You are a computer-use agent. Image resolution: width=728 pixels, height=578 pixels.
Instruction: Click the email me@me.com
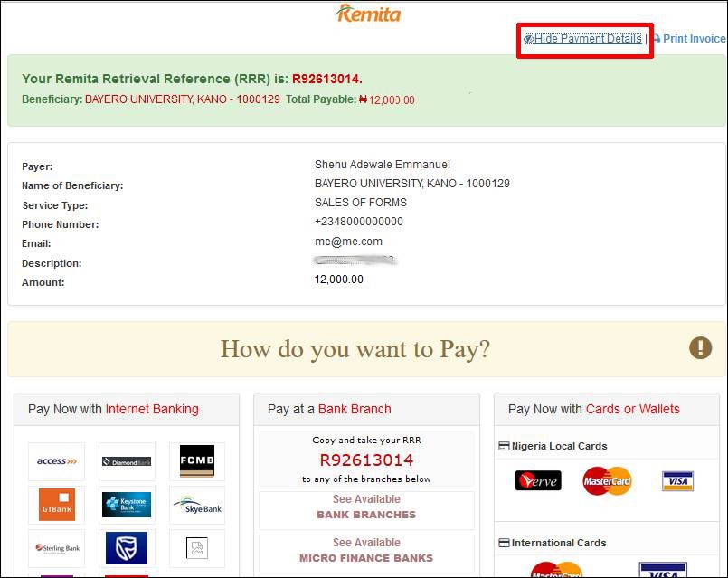tap(349, 242)
